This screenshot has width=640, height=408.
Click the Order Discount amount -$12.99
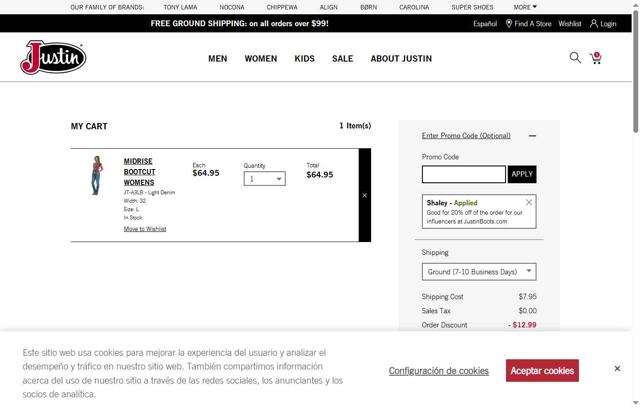click(522, 325)
